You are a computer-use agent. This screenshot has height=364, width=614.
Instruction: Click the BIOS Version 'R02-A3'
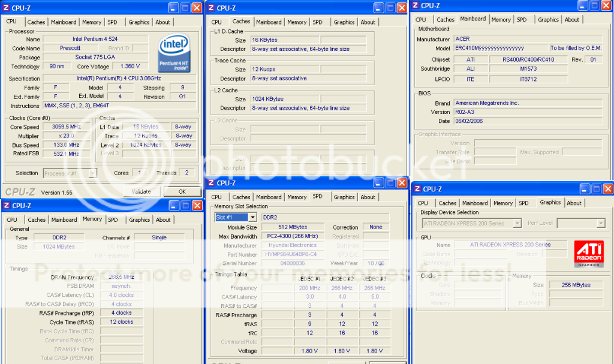pyautogui.click(x=528, y=112)
